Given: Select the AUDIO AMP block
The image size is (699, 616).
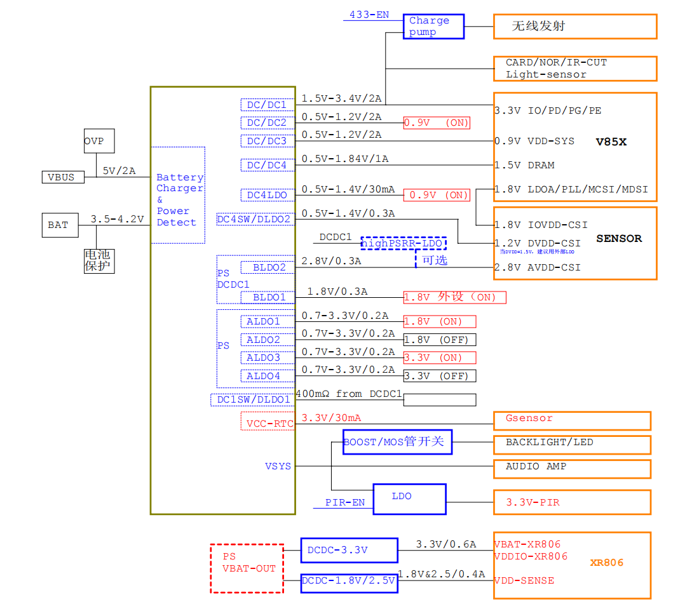Looking at the screenshot, I should (571, 469).
